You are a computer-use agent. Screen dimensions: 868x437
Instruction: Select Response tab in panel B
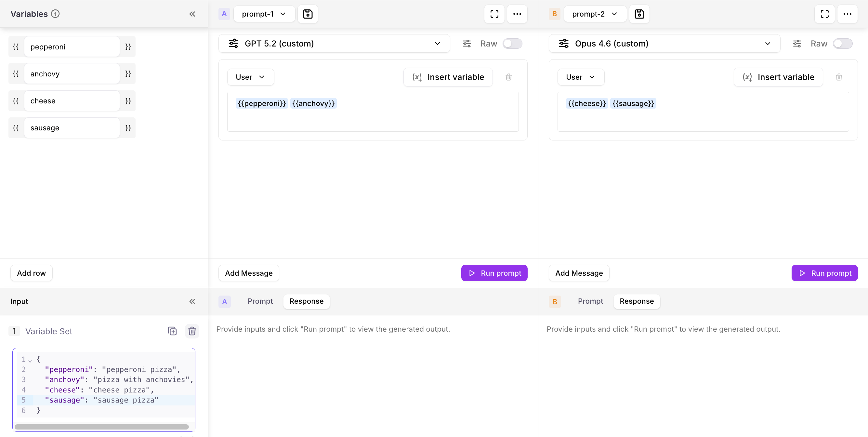coord(637,301)
